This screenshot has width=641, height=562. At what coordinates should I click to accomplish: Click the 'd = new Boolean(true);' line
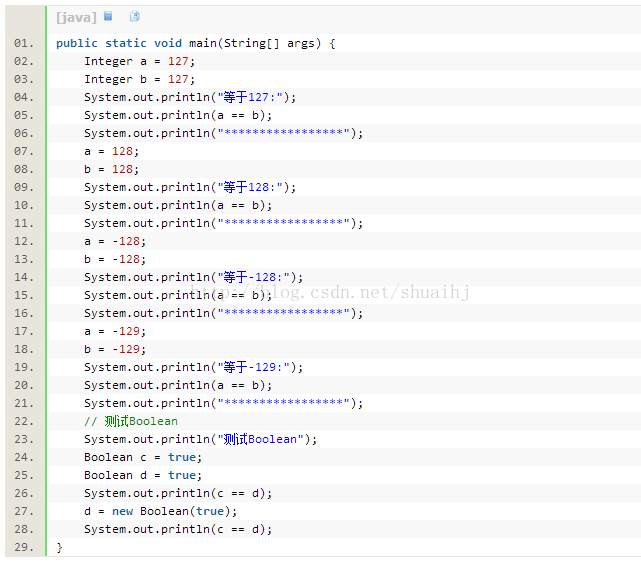pyautogui.click(x=160, y=511)
